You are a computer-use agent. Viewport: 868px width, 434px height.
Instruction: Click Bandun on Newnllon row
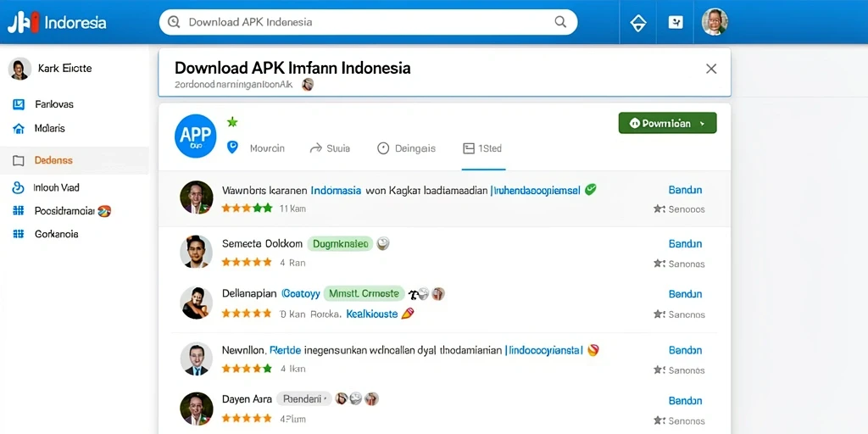tap(685, 350)
